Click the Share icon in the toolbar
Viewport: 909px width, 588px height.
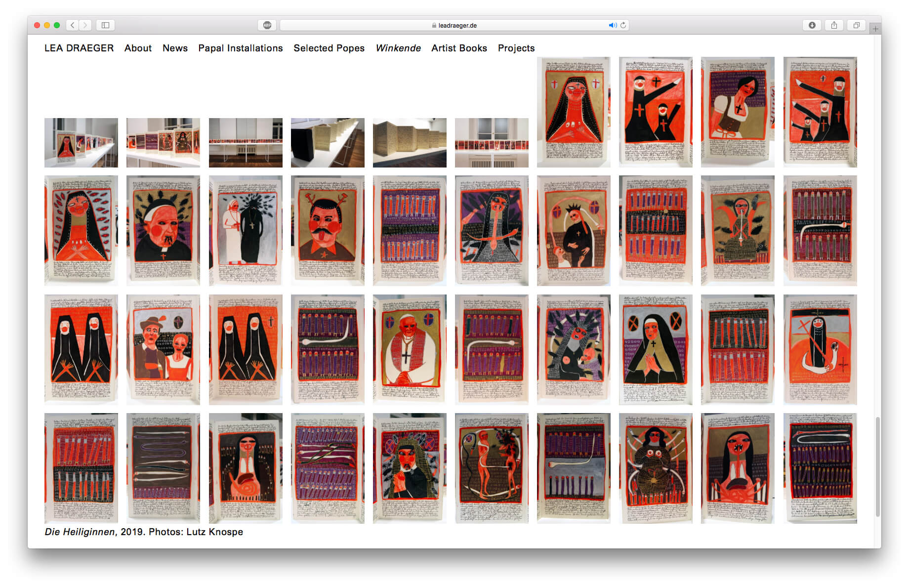point(834,25)
